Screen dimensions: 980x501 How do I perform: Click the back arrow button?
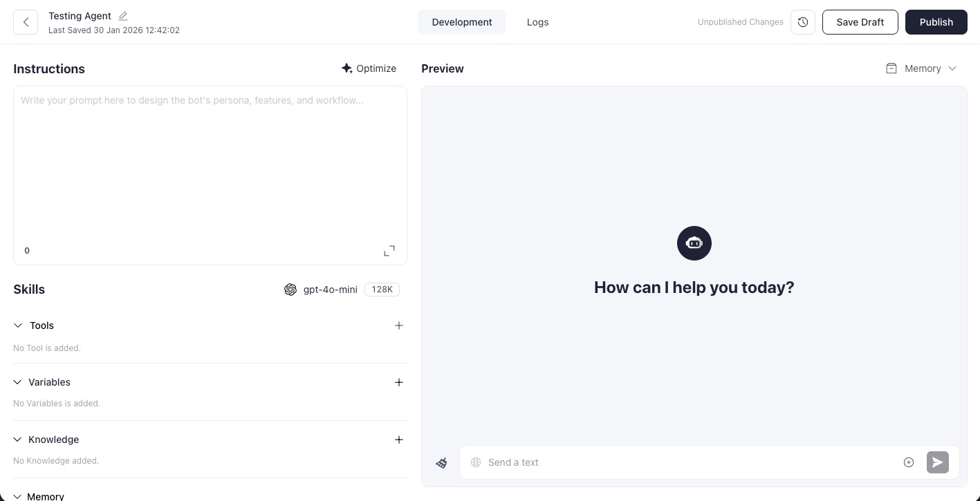(x=26, y=22)
